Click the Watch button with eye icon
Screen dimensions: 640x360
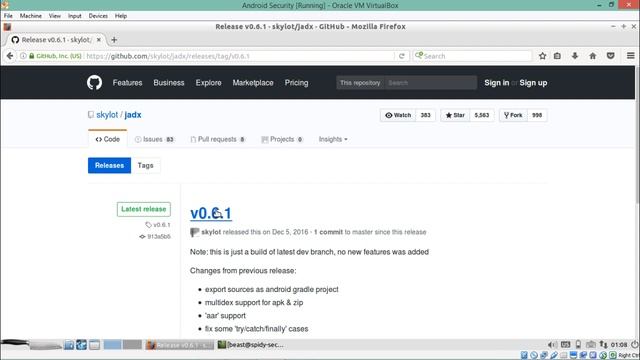[x=398, y=115]
